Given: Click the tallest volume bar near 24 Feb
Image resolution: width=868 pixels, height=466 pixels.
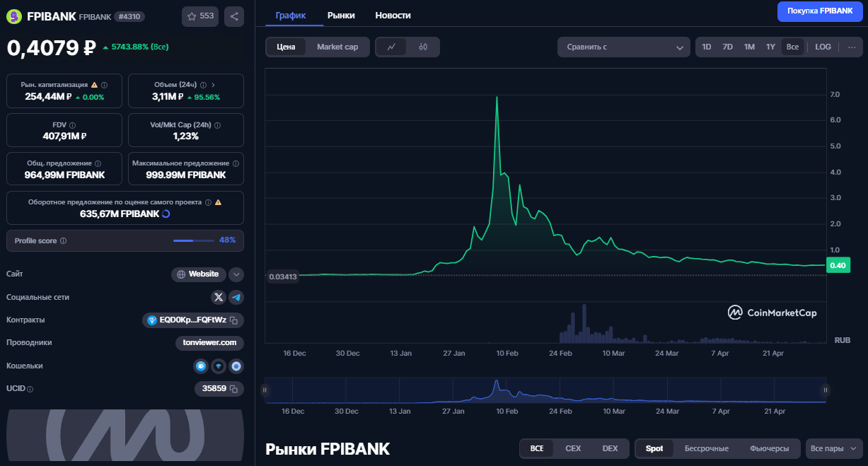Looking at the screenshot, I should (x=584, y=323).
